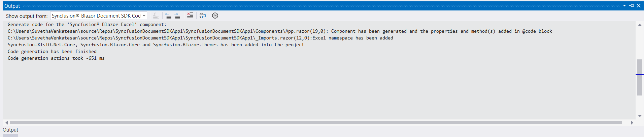Open Output window position menu arrow

(x=624, y=6)
